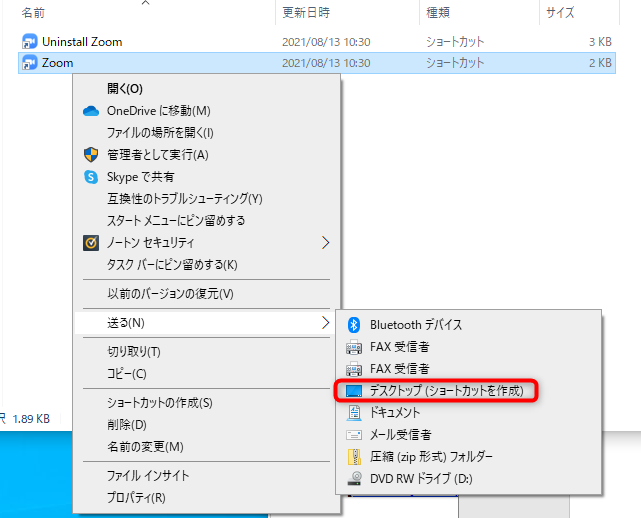
Task: Click the Norton Security checkmark icon
Action: 91,243
